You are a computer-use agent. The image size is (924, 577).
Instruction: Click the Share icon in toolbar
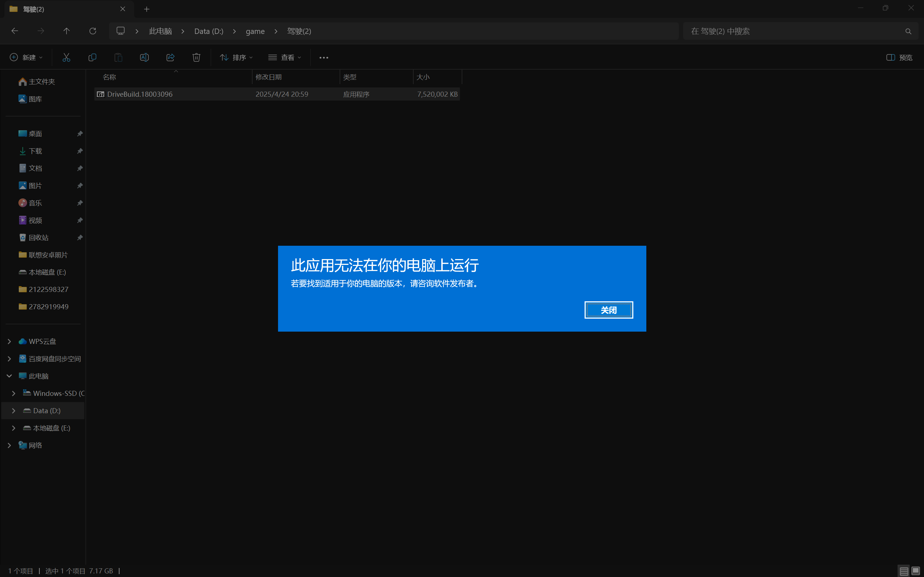point(170,57)
